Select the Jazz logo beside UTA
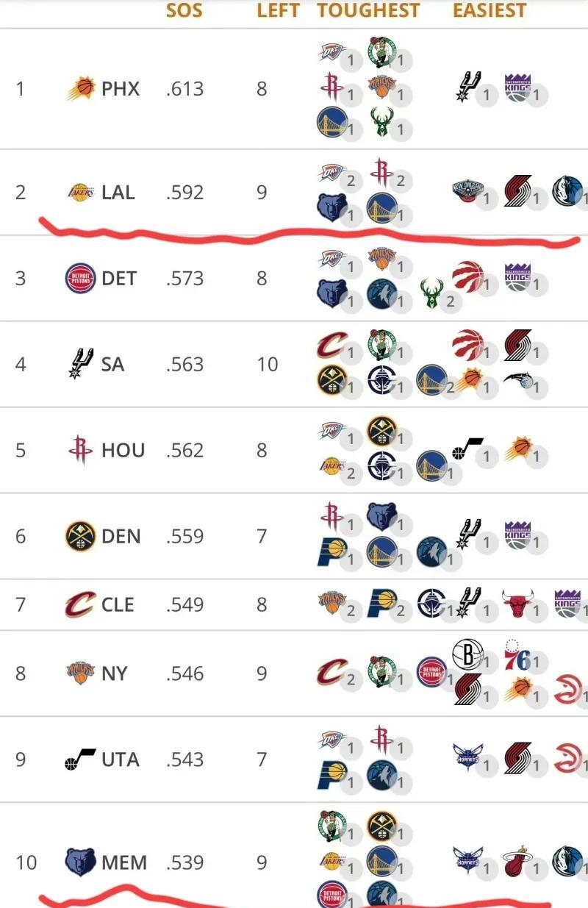 (80, 759)
